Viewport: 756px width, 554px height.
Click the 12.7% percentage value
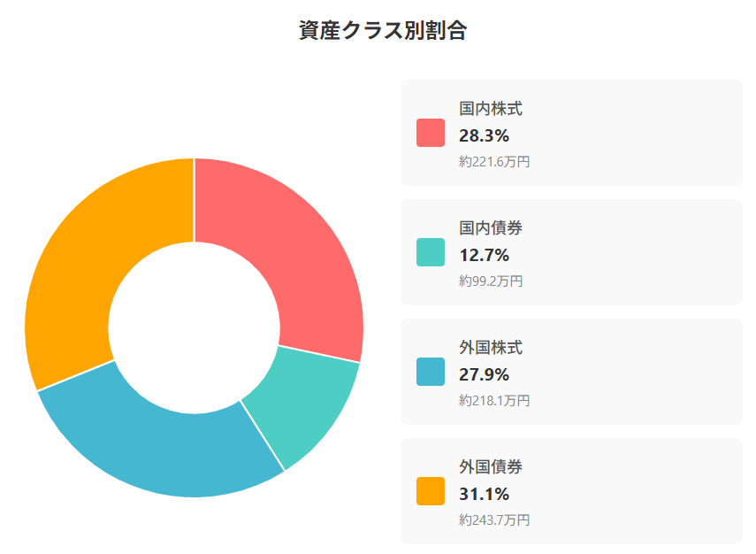point(484,255)
